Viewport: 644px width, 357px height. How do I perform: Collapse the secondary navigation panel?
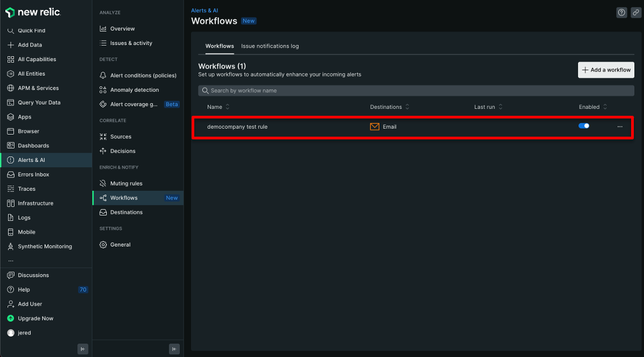coord(174,348)
